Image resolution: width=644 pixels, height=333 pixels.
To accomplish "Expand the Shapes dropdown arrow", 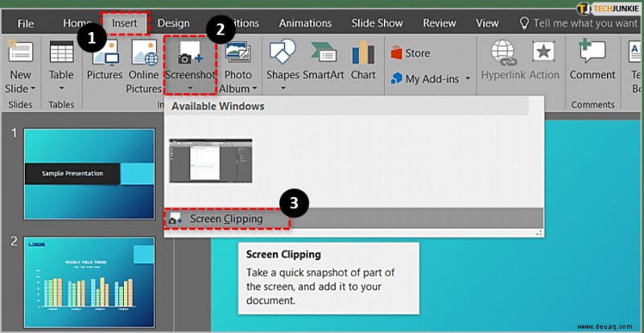I will pos(283,88).
